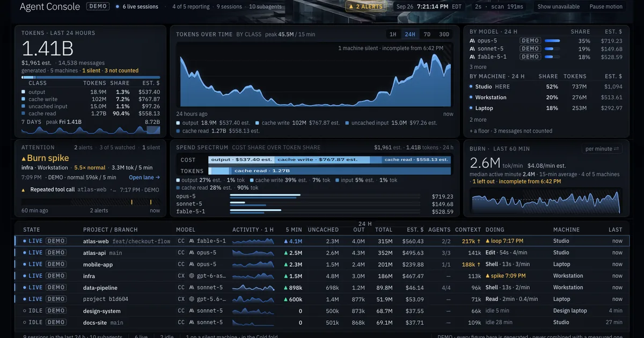Click the Anthropic logo beside sonnet-5 in By Model

(x=472, y=49)
